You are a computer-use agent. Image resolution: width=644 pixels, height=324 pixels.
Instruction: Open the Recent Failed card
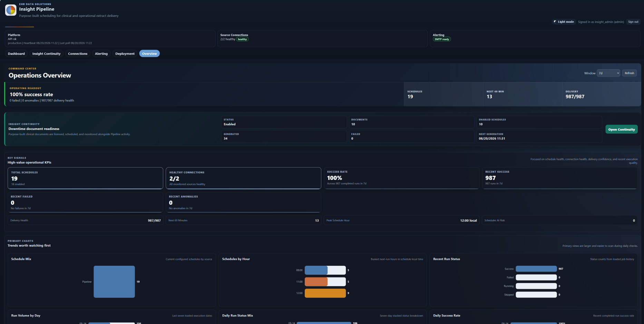(85, 202)
